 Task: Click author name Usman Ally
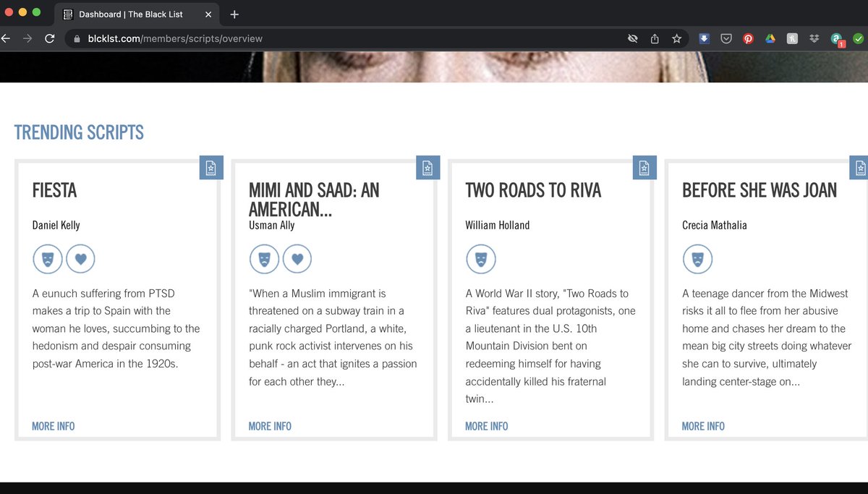tap(271, 225)
